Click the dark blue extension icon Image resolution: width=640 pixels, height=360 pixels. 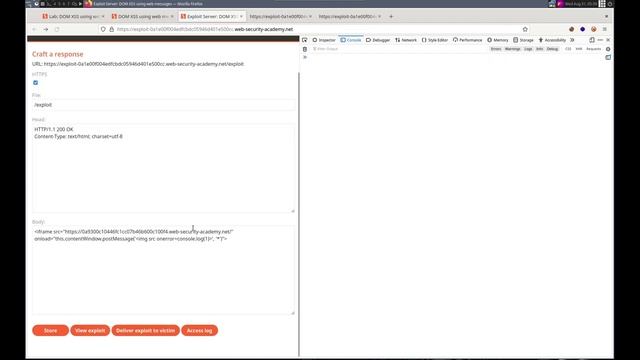582,29
